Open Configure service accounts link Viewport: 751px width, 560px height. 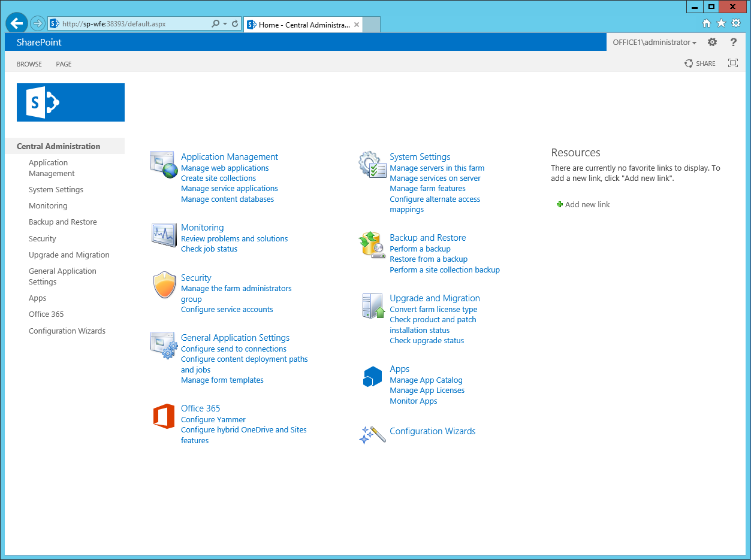227,310
